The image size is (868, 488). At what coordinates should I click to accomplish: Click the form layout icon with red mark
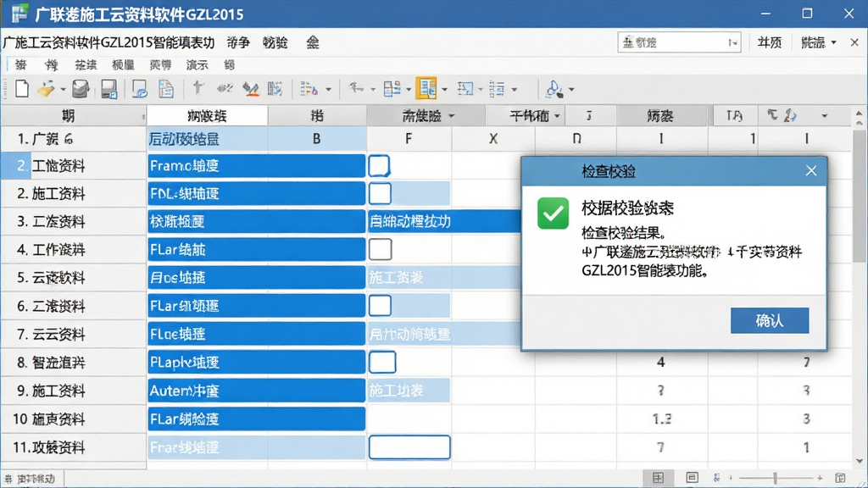tap(392, 88)
